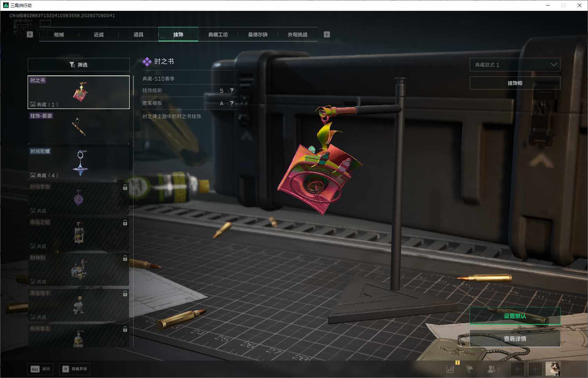Screen dimensions: 588x378
Task: Expand the 典藏款式 1 dropdown
Action: pos(515,65)
